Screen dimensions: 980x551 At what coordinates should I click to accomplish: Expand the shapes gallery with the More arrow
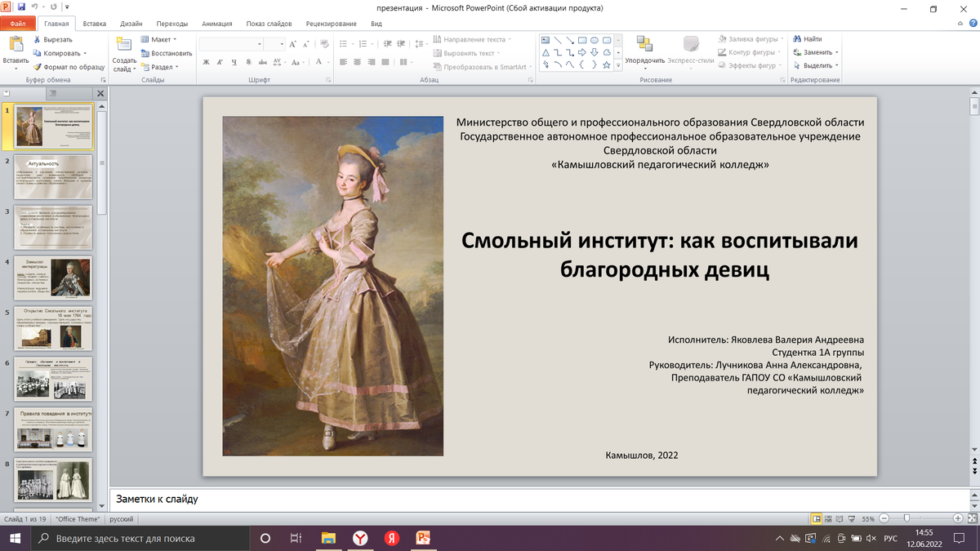618,64
